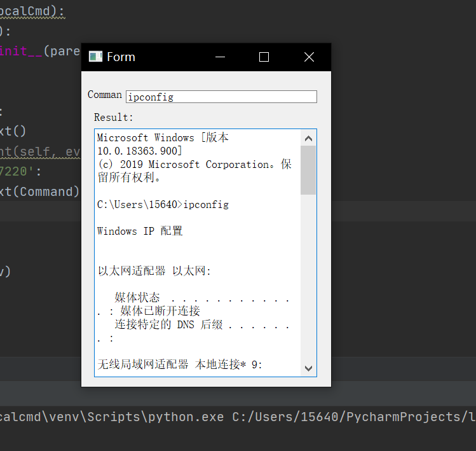Click the Result: label
This screenshot has height=451, width=476.
[x=114, y=117]
